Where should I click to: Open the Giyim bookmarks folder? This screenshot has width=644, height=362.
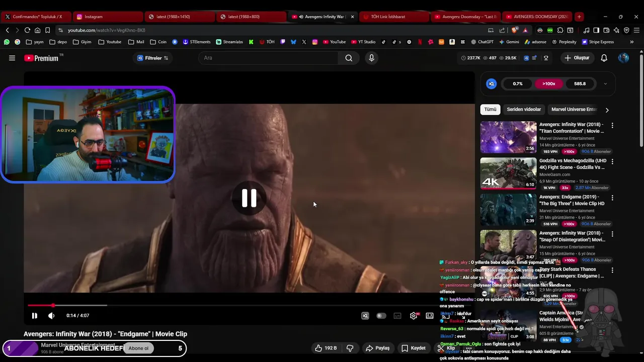point(82,42)
